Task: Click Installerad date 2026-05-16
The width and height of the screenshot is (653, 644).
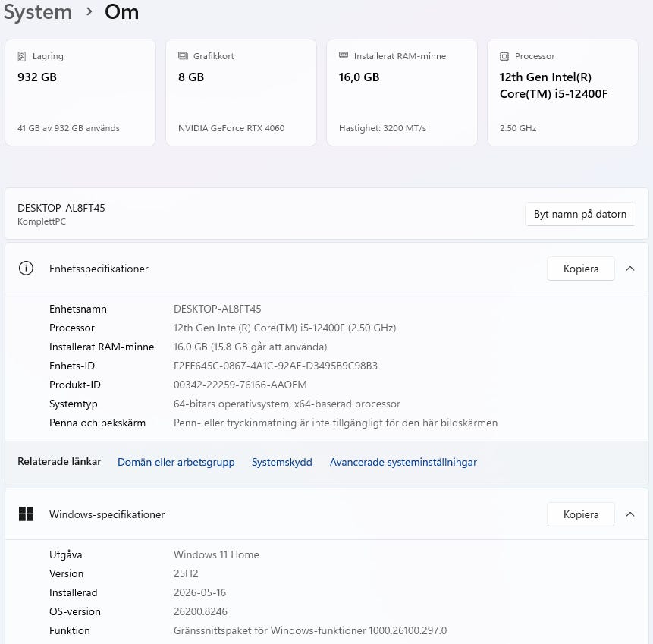Action: 200,592
